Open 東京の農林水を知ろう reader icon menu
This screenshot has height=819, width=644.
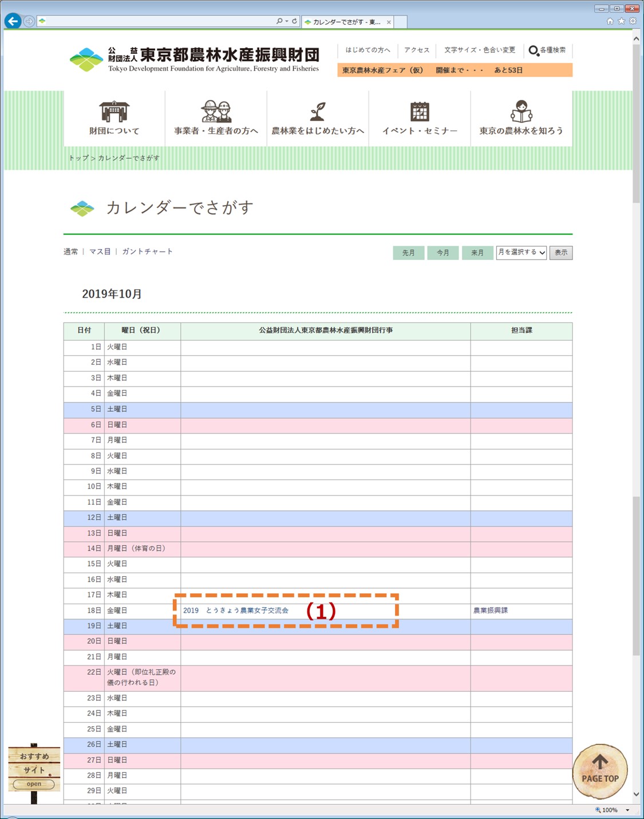[521, 118]
